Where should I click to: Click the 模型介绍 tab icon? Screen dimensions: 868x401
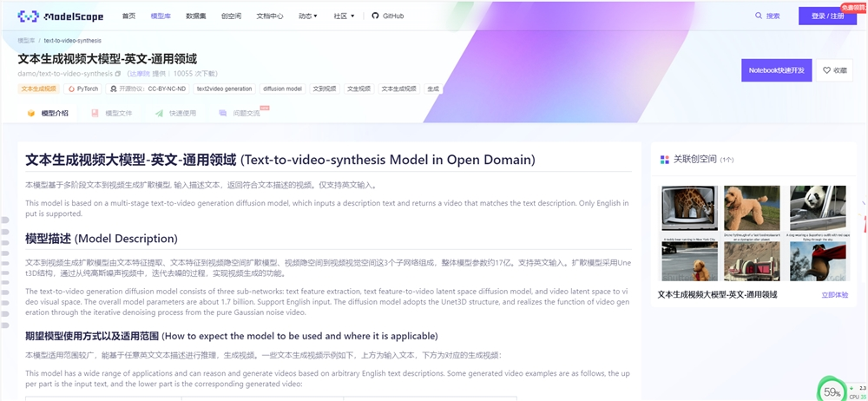point(31,113)
